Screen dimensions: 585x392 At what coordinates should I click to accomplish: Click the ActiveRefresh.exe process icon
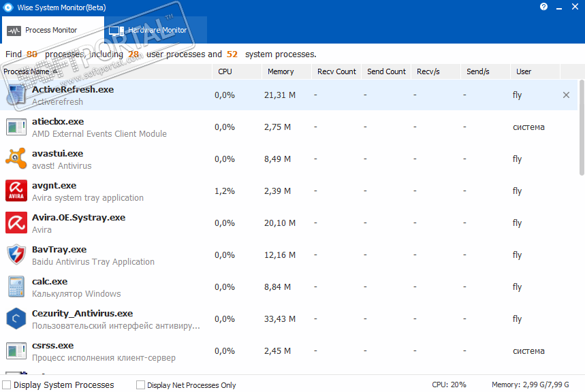16,95
